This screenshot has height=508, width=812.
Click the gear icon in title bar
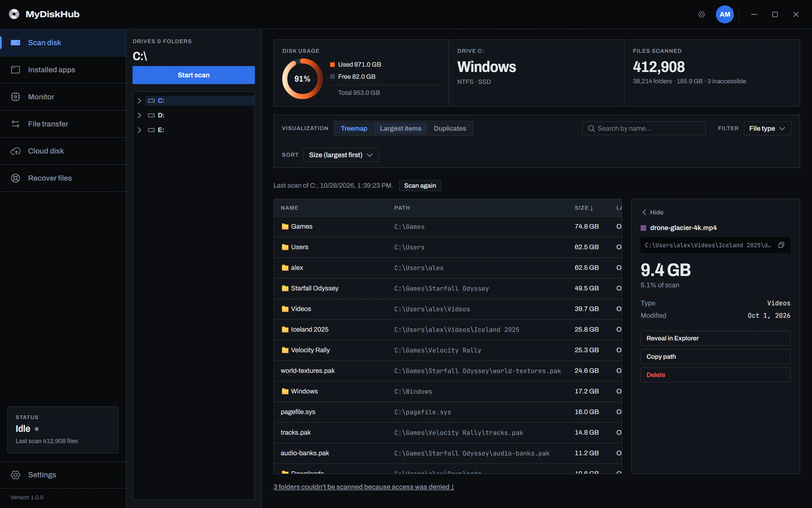[x=701, y=14]
